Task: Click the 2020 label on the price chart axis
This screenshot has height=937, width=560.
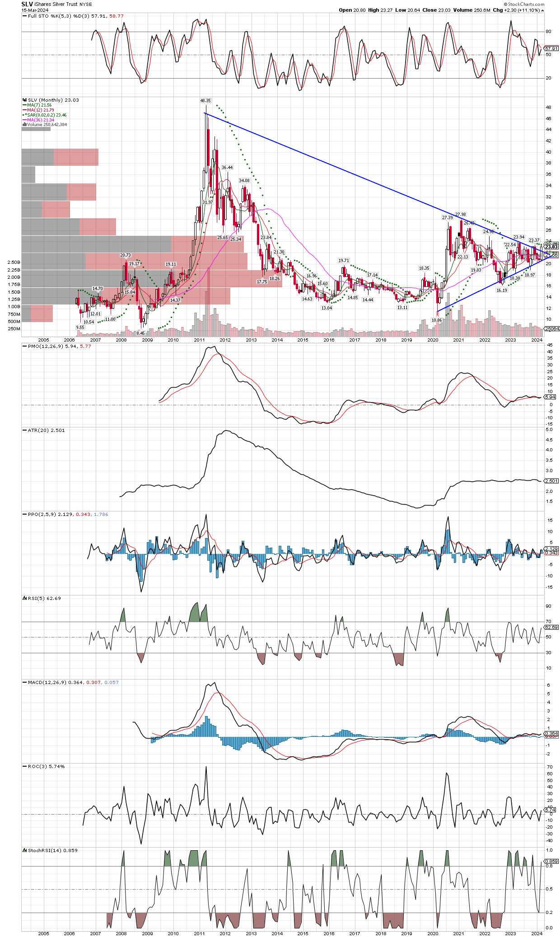Action: 433,340
